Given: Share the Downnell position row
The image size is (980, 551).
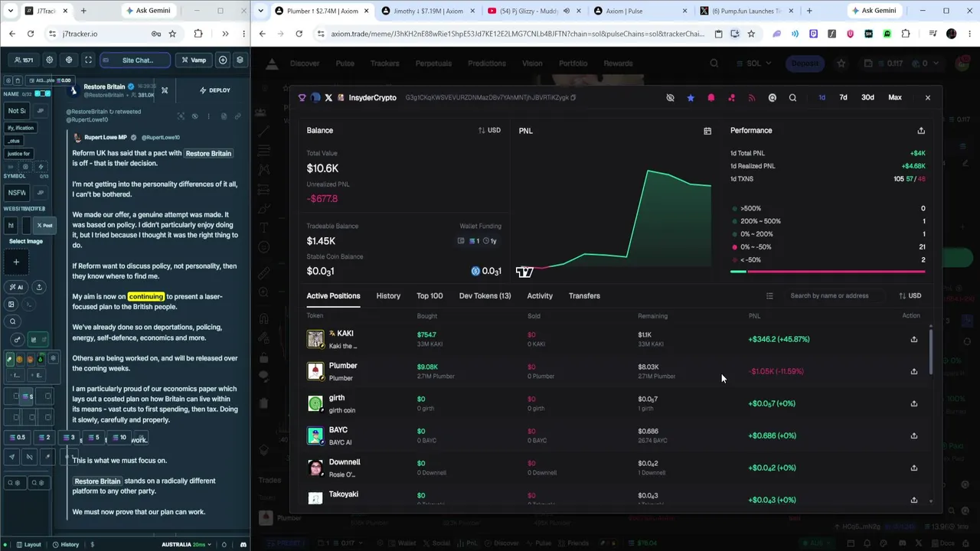Looking at the screenshot, I should pyautogui.click(x=913, y=468).
